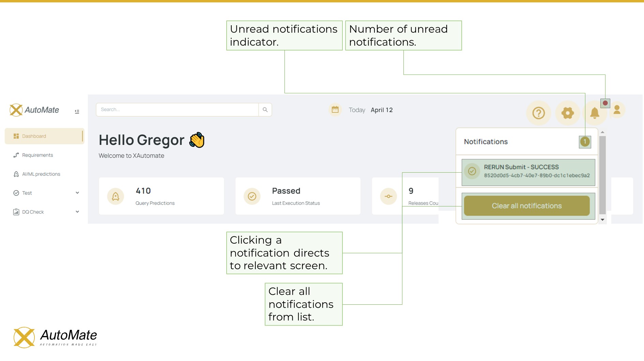The image size is (644, 361).
Task: Click the calendar icon beside Today
Action: click(x=335, y=110)
